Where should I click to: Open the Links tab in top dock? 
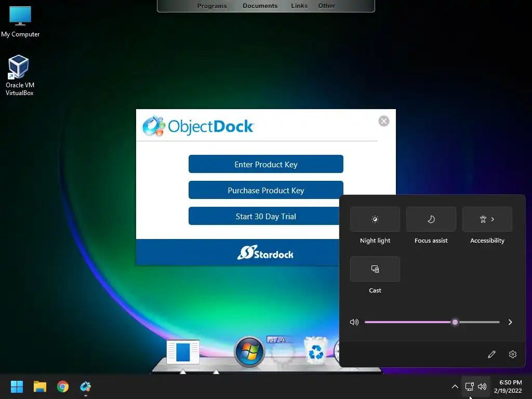pyautogui.click(x=299, y=6)
